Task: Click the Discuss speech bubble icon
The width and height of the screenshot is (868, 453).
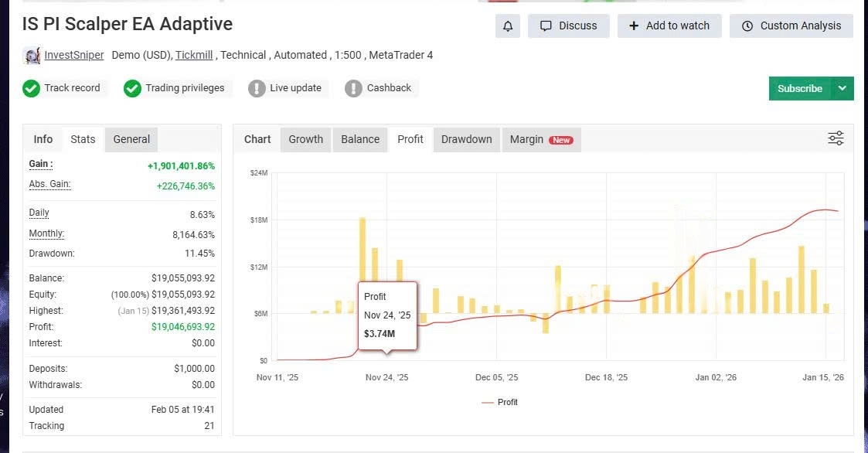Action: (x=548, y=26)
